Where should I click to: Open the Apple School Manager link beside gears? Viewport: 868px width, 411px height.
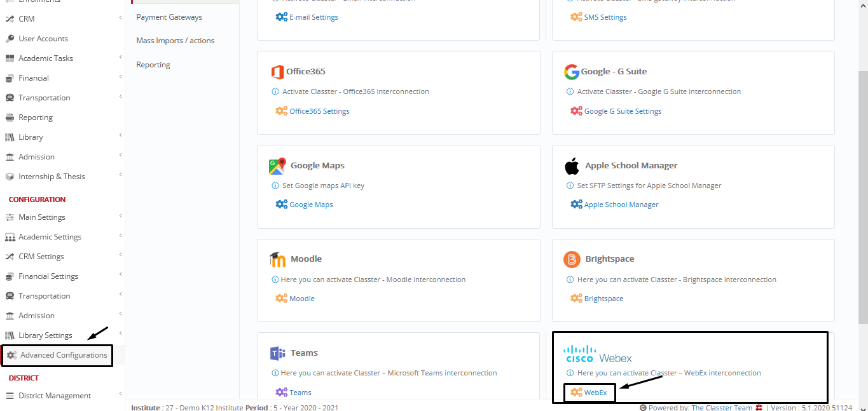coord(621,205)
